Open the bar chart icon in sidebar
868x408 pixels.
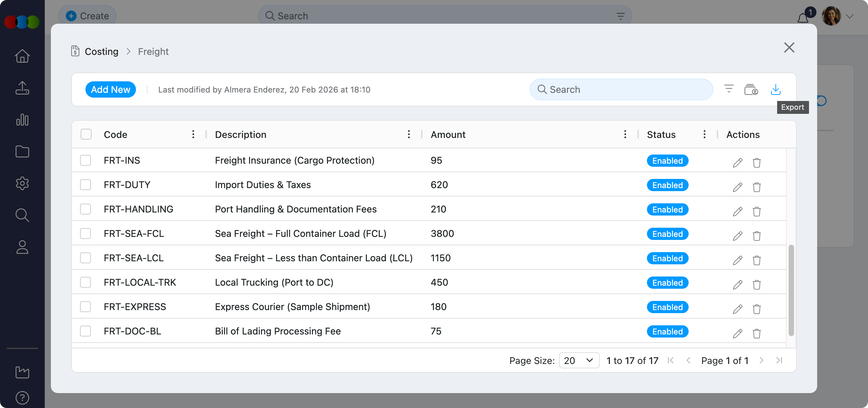click(x=22, y=120)
